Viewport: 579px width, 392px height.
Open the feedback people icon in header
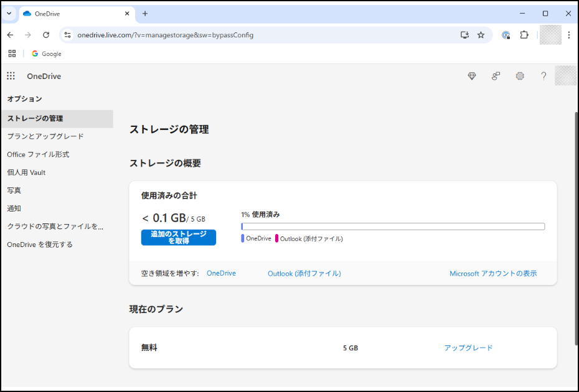pos(496,76)
